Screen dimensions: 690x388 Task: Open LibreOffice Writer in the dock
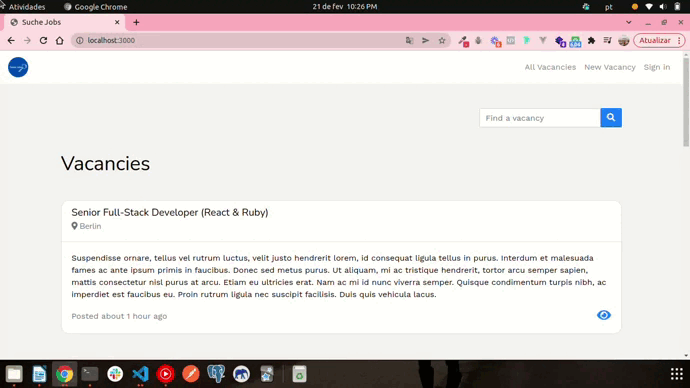point(39,374)
